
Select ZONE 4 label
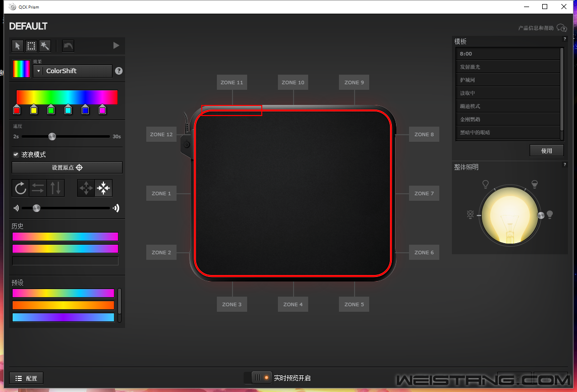tap(293, 304)
